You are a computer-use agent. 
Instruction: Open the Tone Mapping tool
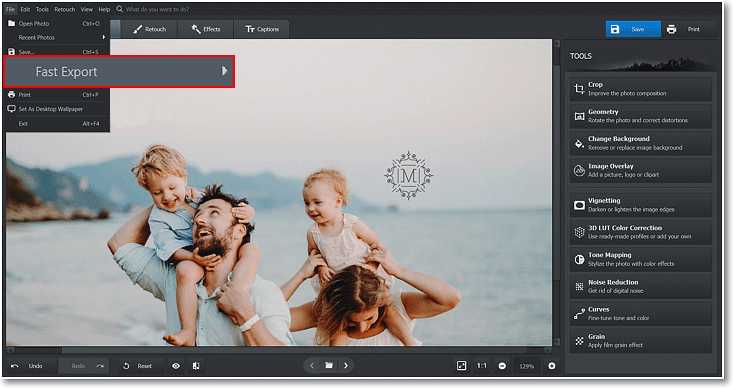[640, 259]
